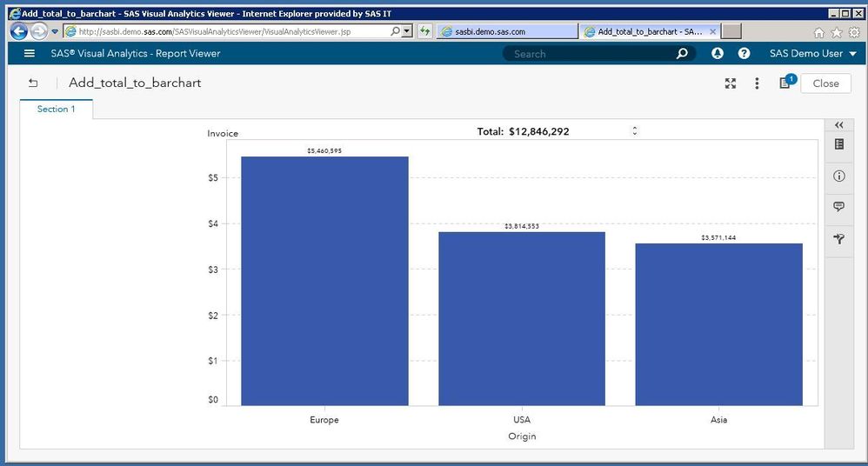Screen dimensions: 868x466
Task: Click the Europe category label
Action: click(324, 420)
